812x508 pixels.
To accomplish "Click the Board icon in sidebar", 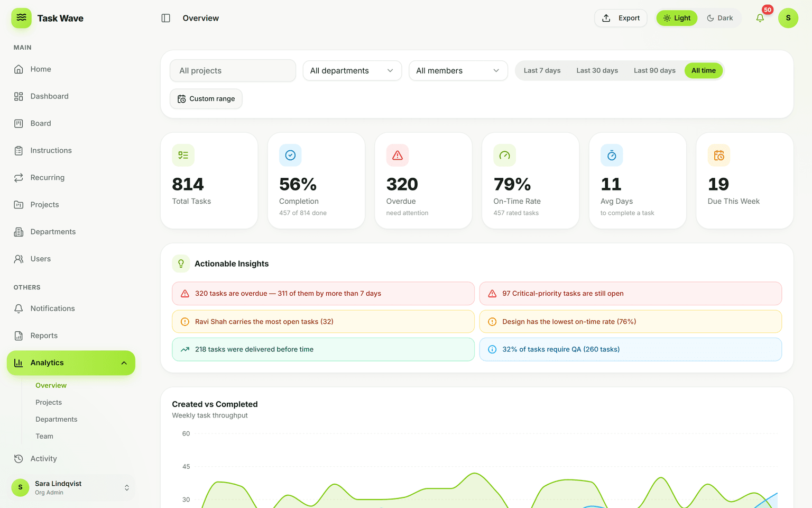I will click(19, 123).
